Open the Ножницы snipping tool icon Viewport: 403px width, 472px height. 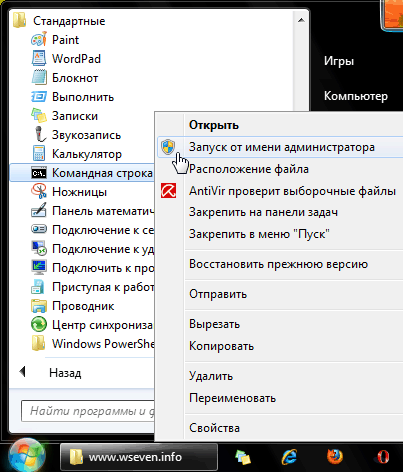click(39, 192)
